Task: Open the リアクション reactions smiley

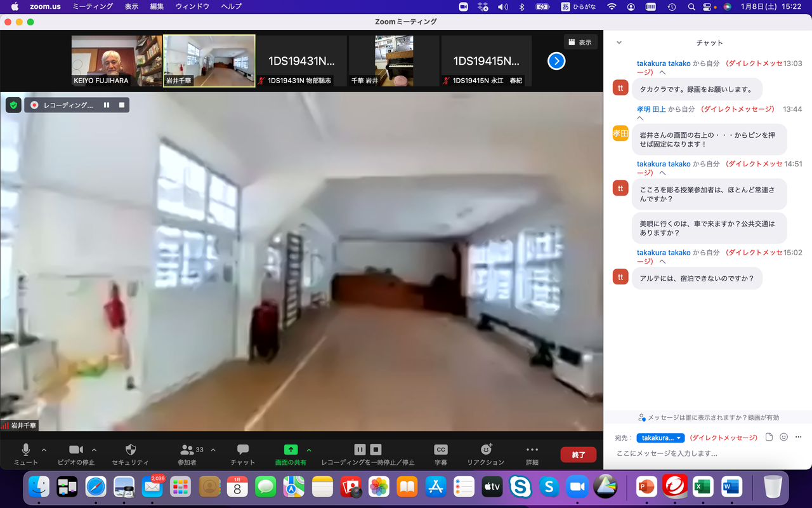Action: coord(487,450)
